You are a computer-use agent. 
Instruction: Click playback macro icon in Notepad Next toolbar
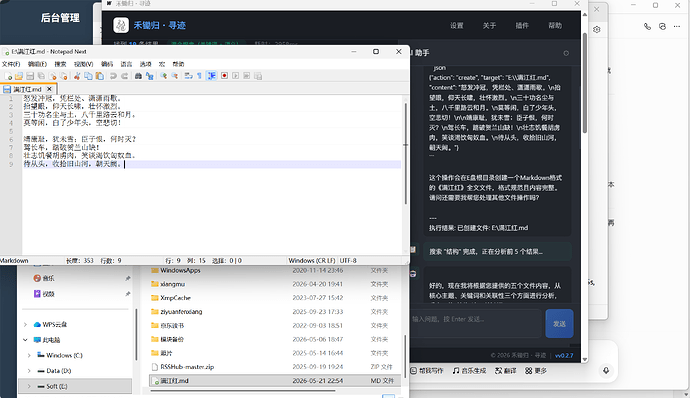235,76
